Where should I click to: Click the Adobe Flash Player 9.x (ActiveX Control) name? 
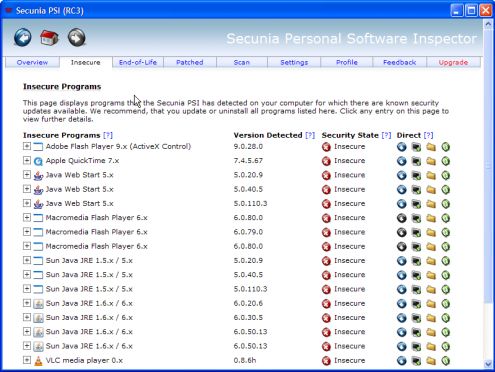tap(118, 146)
